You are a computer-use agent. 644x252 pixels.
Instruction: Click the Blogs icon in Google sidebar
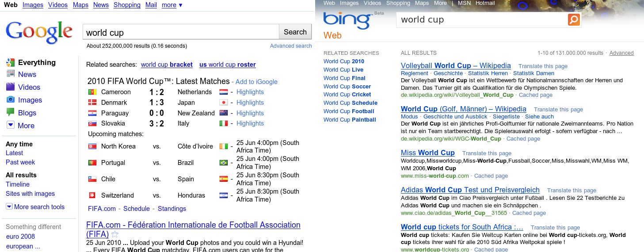10,113
